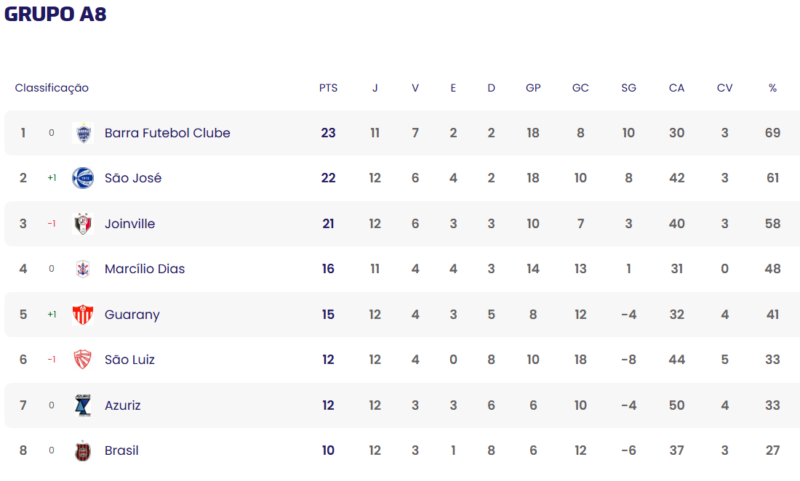The image size is (800, 481).
Task: Click the Joinville team name
Action: [130, 224]
